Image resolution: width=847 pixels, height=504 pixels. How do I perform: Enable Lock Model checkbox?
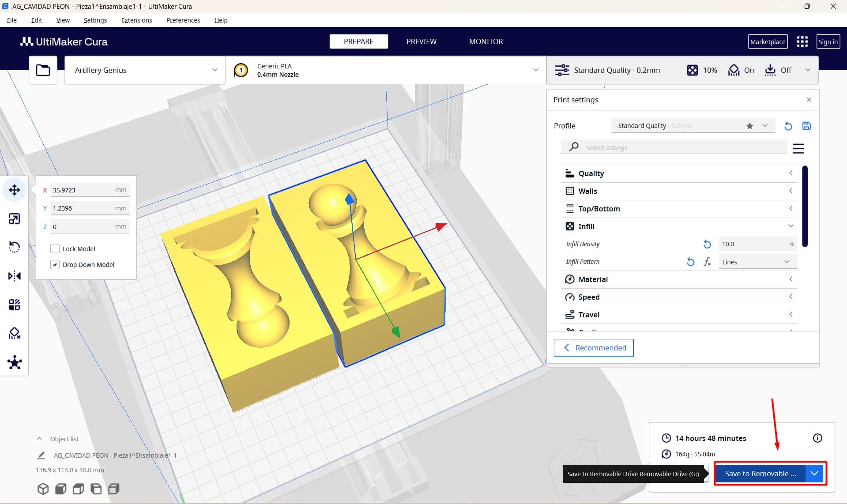pos(55,248)
